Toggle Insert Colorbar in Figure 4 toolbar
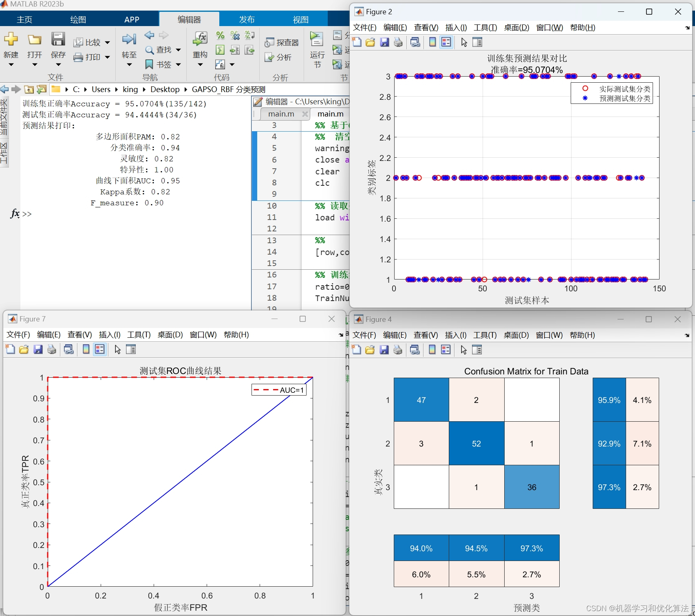The width and height of the screenshot is (695, 616). [432, 350]
